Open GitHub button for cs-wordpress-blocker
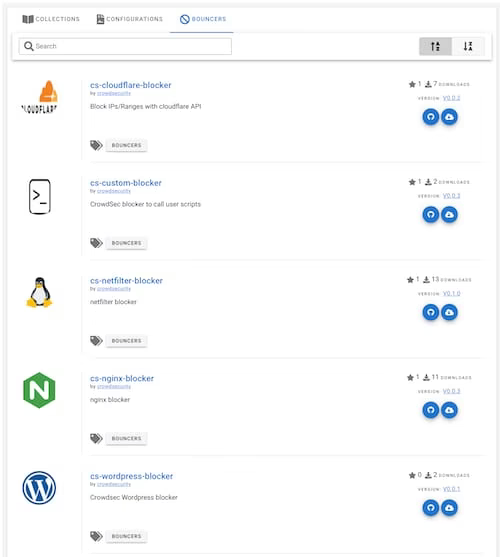 coord(431,508)
